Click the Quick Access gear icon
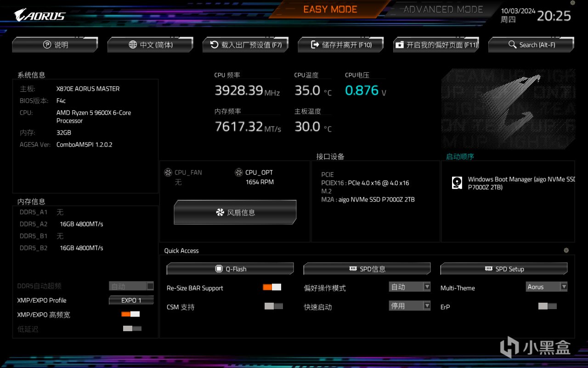This screenshot has width=588, height=368. click(566, 251)
